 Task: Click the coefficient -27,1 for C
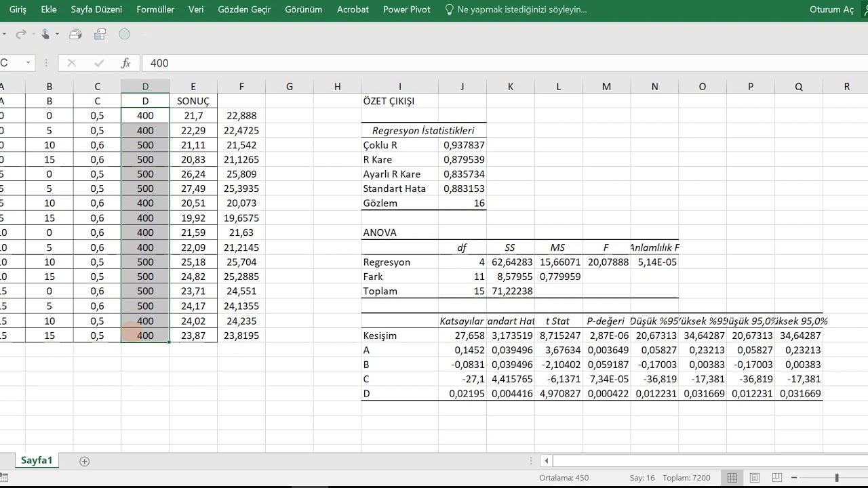point(462,379)
